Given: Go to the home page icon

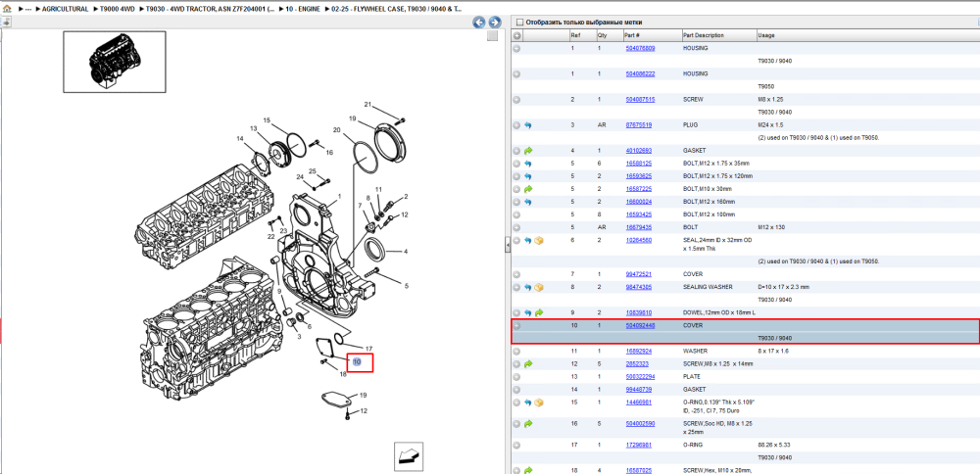Looking at the screenshot, I should (x=8, y=10).
